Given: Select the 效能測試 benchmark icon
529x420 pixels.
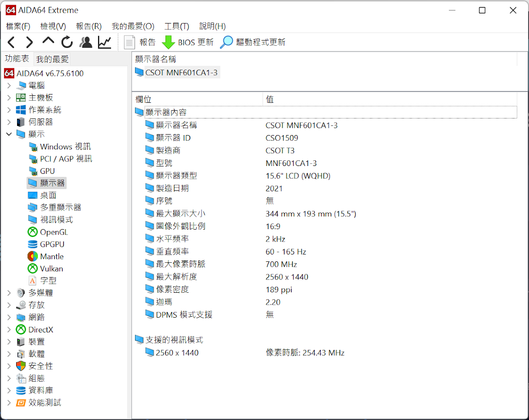Looking at the screenshot, I should [x=21, y=403].
